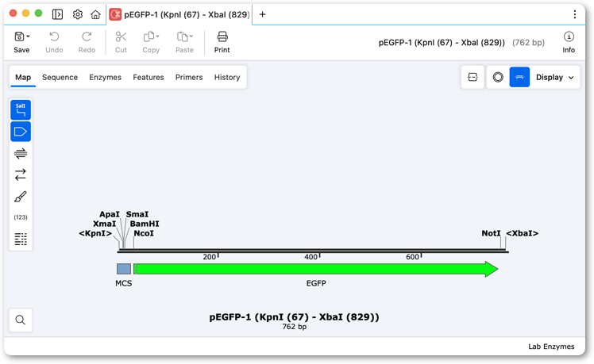Toggle the dotted list view icon
This screenshot has height=364, width=594.
pyautogui.click(x=21, y=239)
